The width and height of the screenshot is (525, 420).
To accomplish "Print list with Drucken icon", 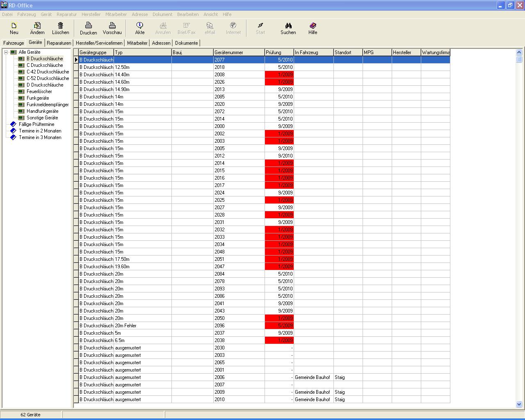I will point(88,25).
